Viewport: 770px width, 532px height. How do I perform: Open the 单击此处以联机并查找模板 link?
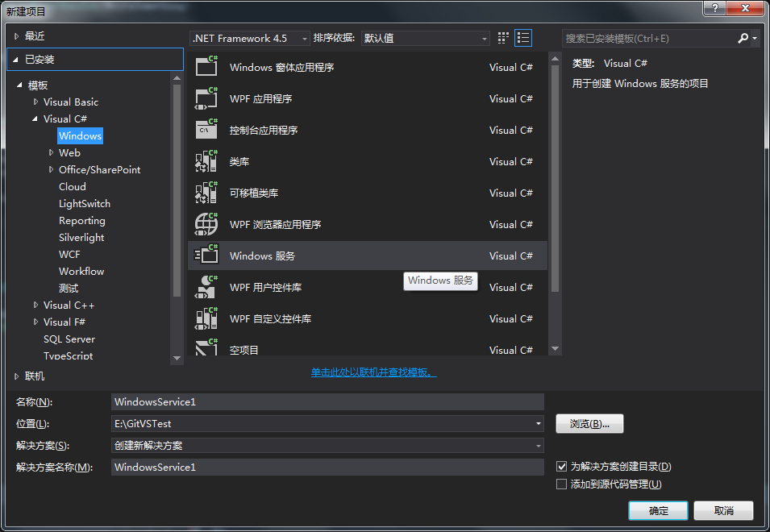point(373,372)
